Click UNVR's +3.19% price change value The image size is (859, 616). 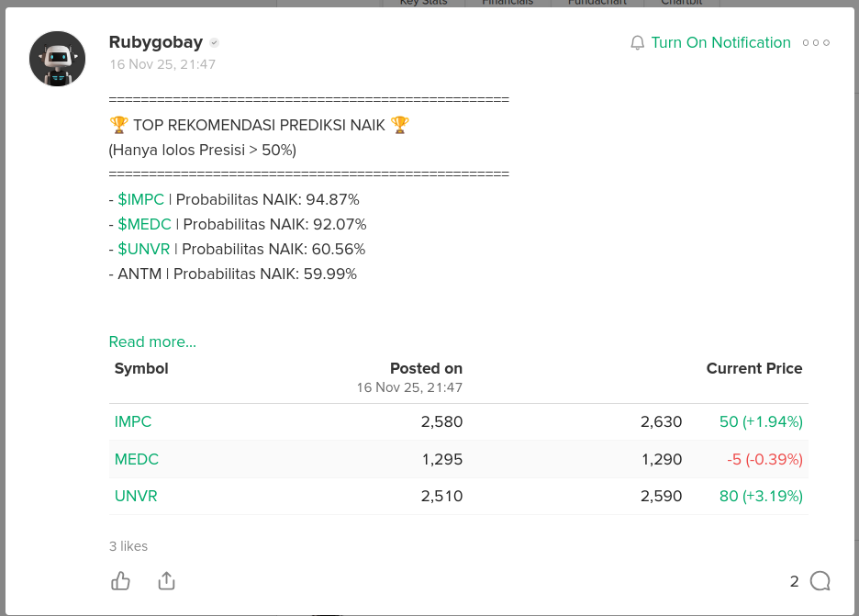(761, 496)
